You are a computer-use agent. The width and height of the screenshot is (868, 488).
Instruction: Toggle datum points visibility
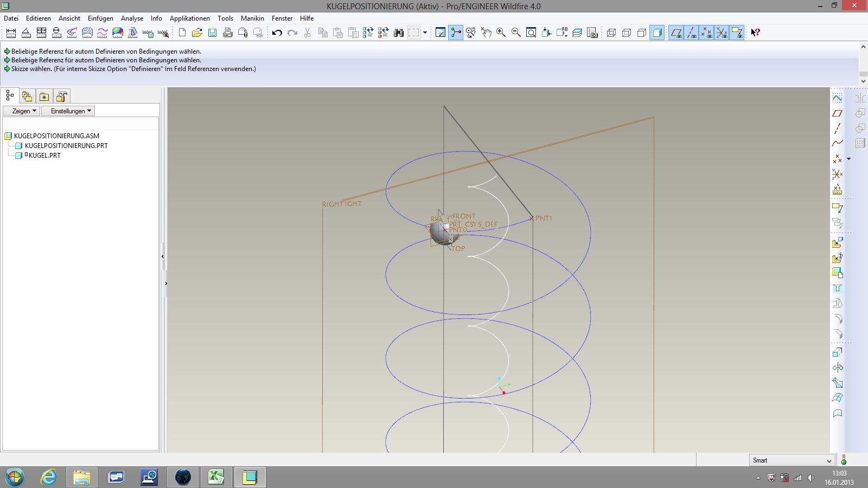pos(706,33)
